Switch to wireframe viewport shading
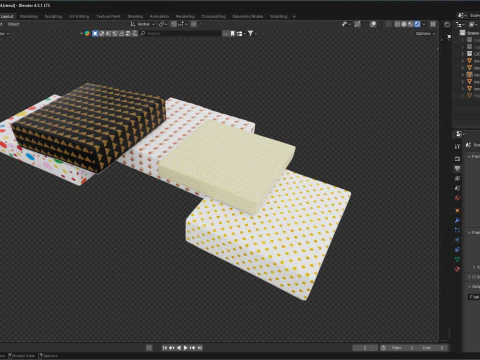The image size is (480, 360). (397, 24)
